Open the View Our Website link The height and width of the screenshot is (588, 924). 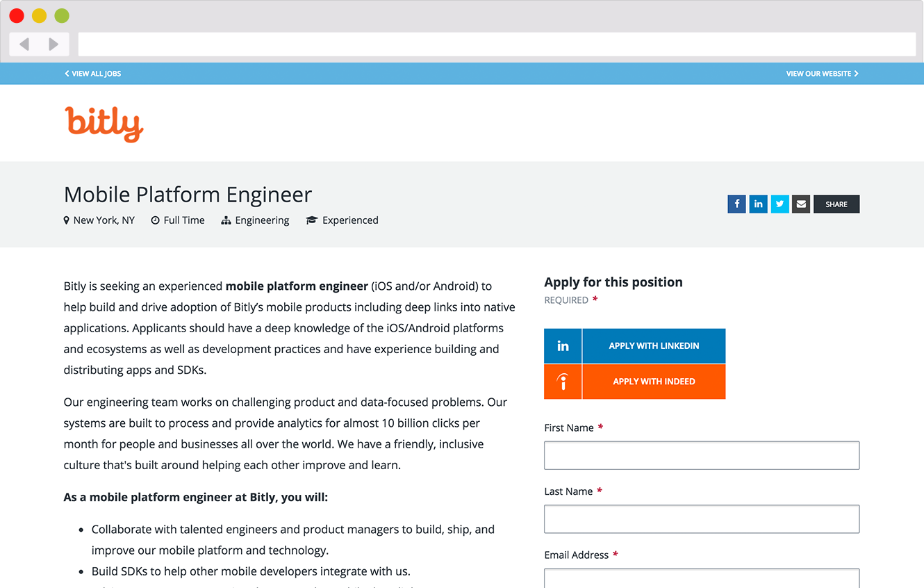(x=823, y=74)
